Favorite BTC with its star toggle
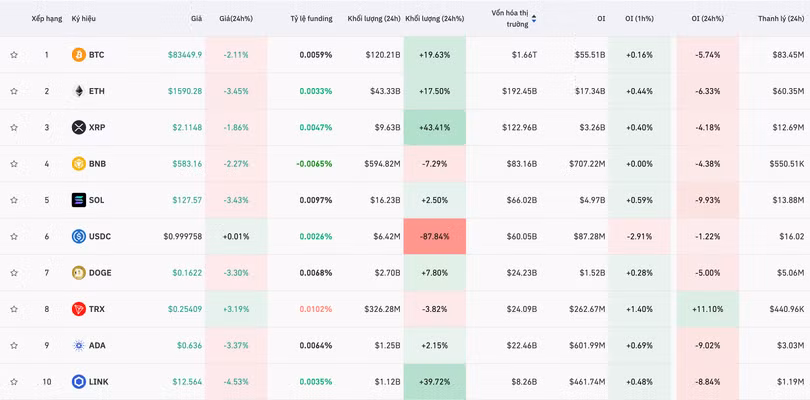Screen dimensions: 810x400 coord(14,55)
